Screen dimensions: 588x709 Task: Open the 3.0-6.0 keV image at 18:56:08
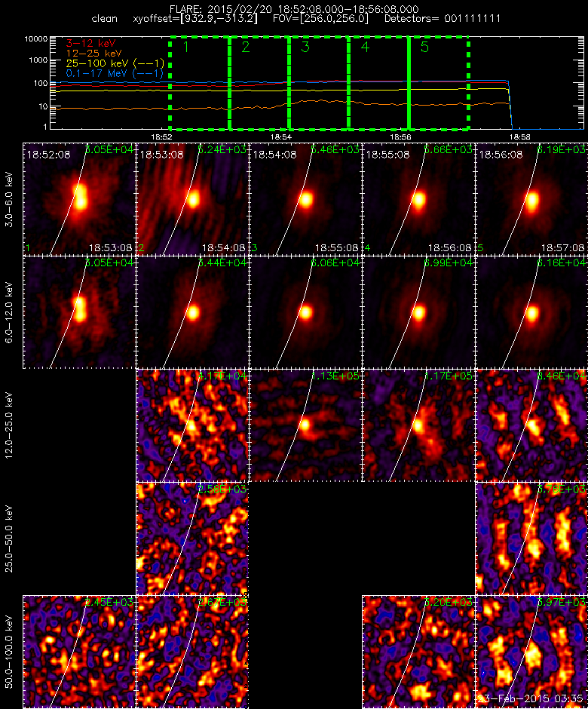pyautogui.click(x=531, y=199)
